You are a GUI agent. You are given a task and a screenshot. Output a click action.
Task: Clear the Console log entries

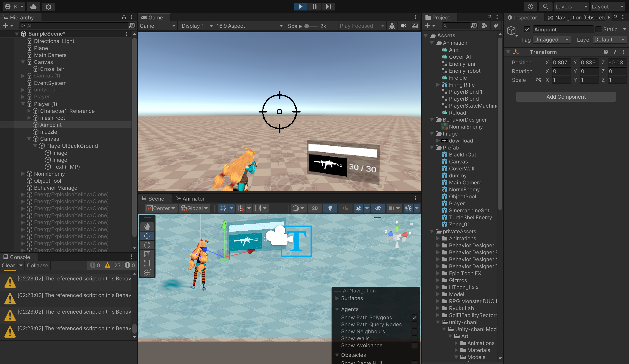pos(9,266)
